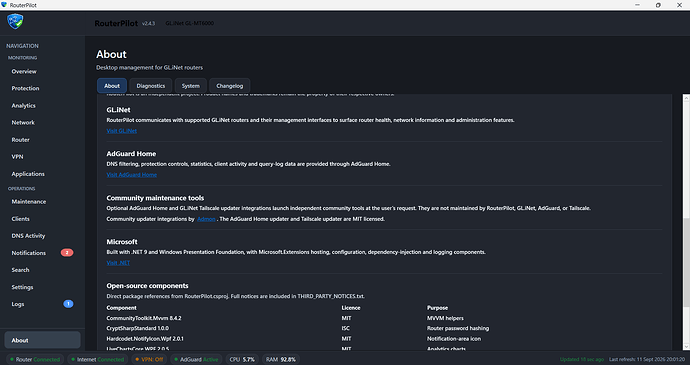Click the ISC licence cell
This screenshot has width=690, height=365.
pos(345,328)
